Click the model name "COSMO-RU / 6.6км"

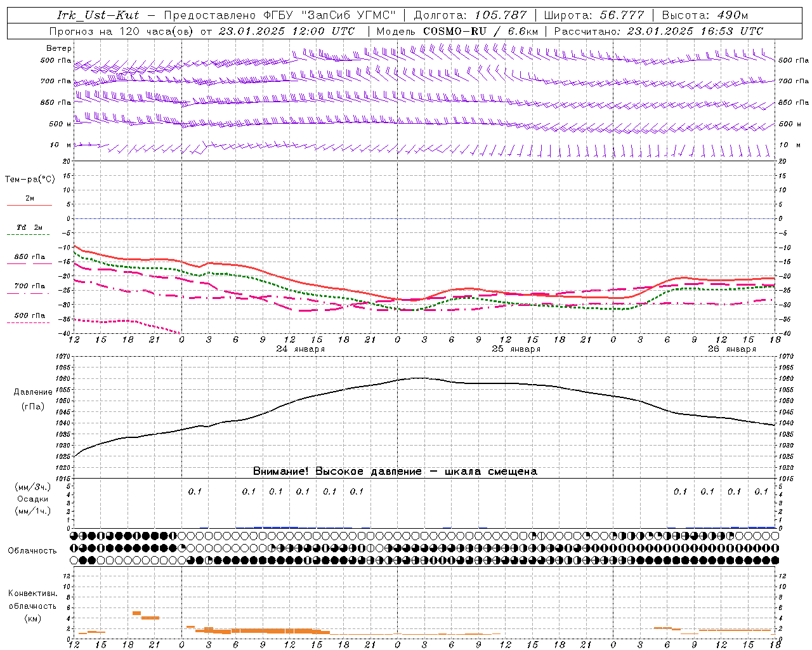click(x=480, y=31)
